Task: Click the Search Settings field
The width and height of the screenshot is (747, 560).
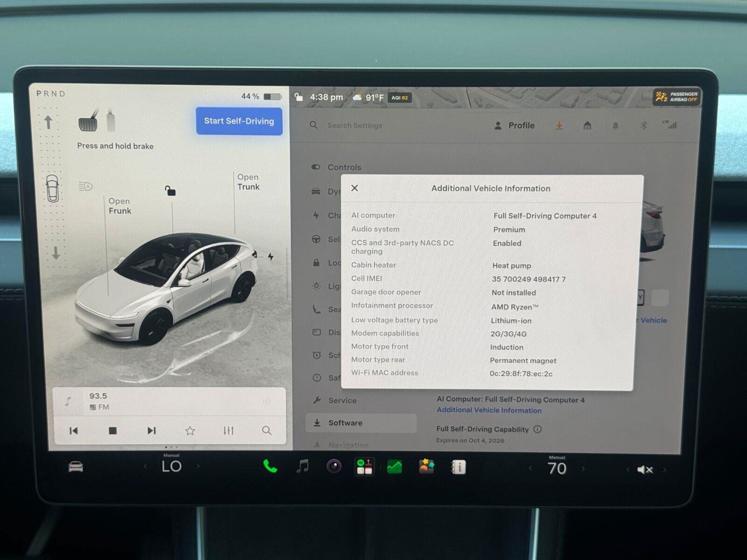Action: 355,125
